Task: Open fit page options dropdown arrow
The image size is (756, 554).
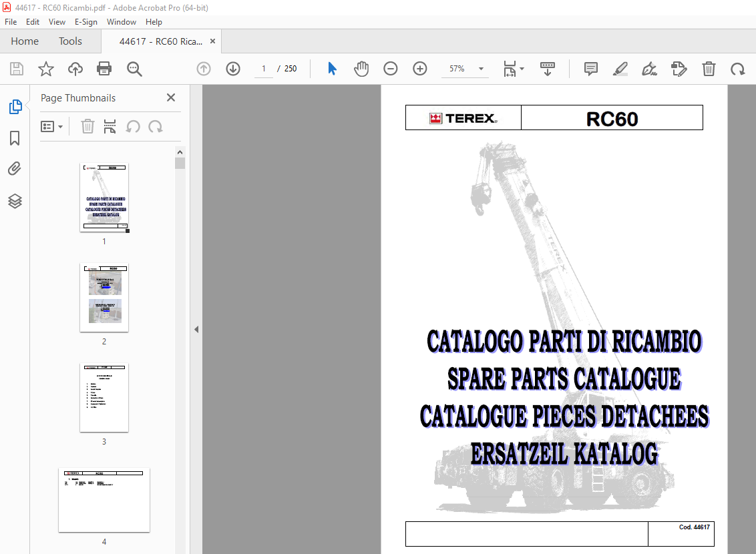Action: [x=522, y=69]
